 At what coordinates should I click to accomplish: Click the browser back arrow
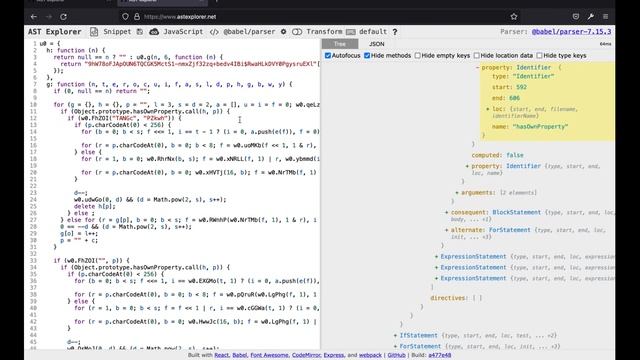point(34,17)
